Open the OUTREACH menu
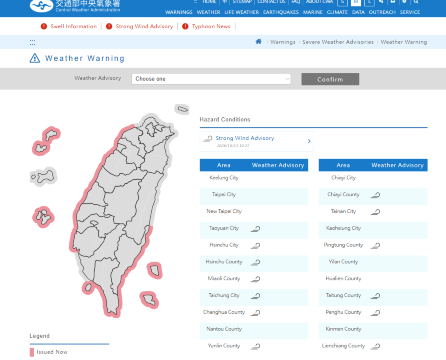 (x=382, y=12)
